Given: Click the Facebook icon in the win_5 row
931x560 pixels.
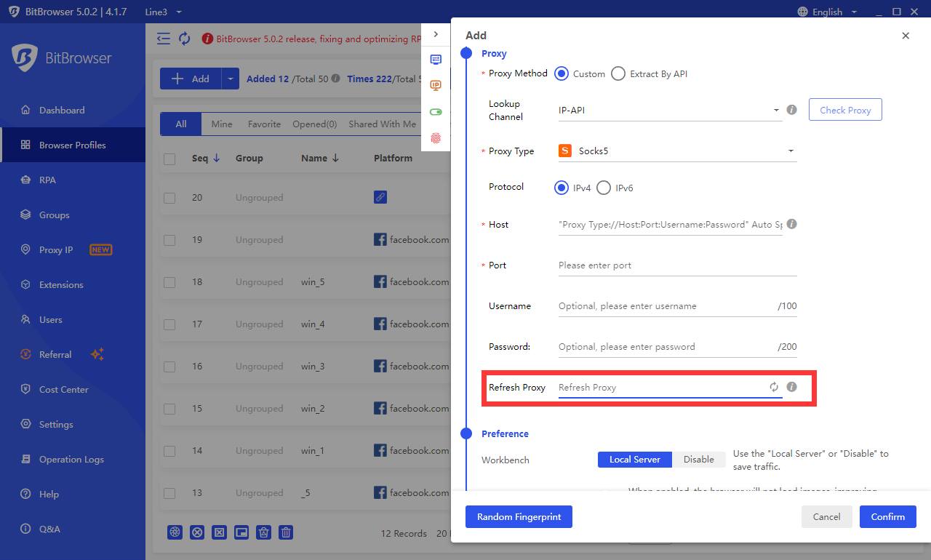Looking at the screenshot, I should click(380, 281).
